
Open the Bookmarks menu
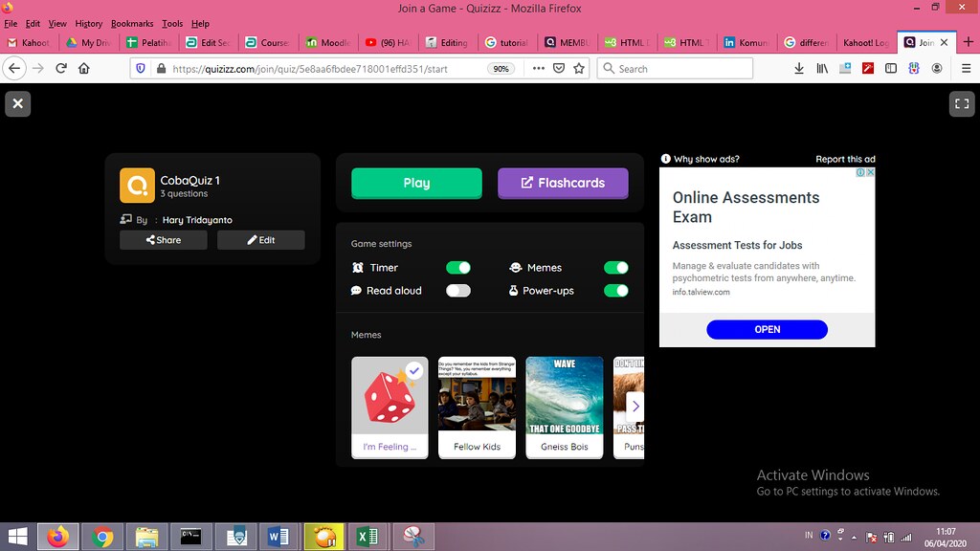coord(132,24)
